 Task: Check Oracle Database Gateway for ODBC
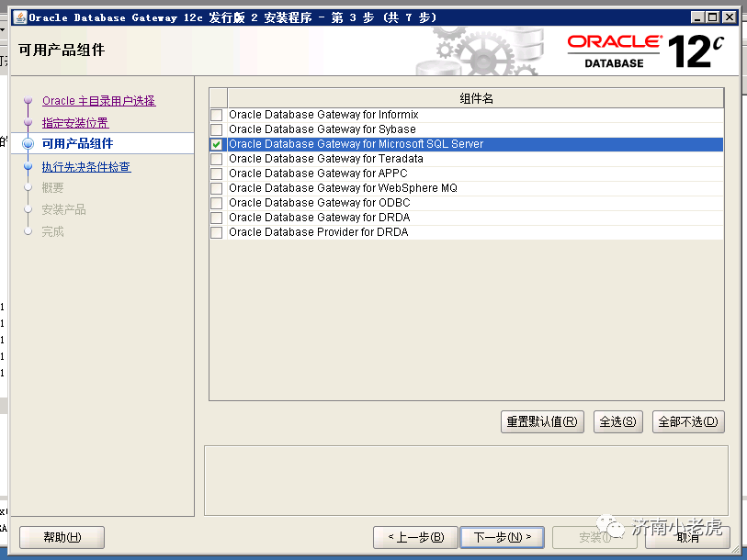coord(216,203)
